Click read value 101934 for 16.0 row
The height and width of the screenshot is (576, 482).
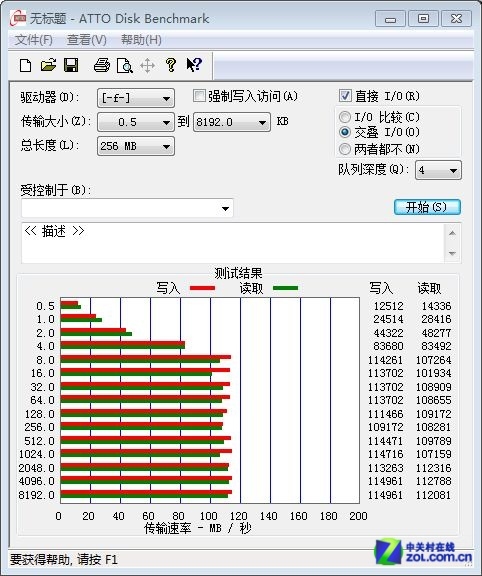click(434, 373)
